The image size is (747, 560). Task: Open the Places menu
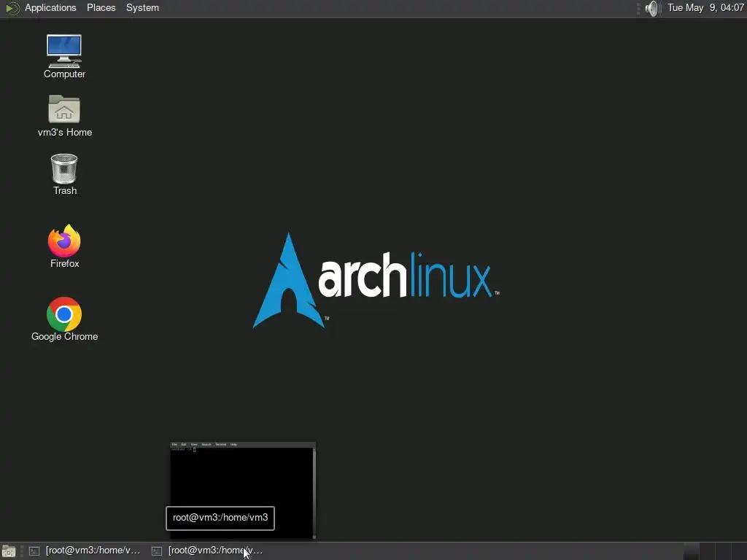tap(101, 7)
